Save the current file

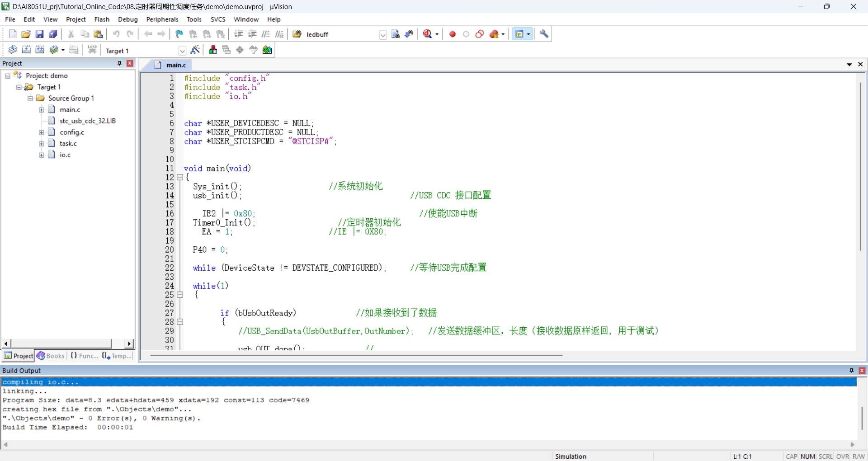(40, 34)
